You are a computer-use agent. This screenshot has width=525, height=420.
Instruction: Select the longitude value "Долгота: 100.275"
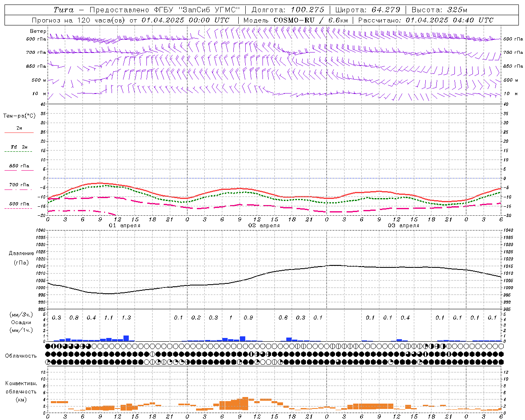[288, 10]
